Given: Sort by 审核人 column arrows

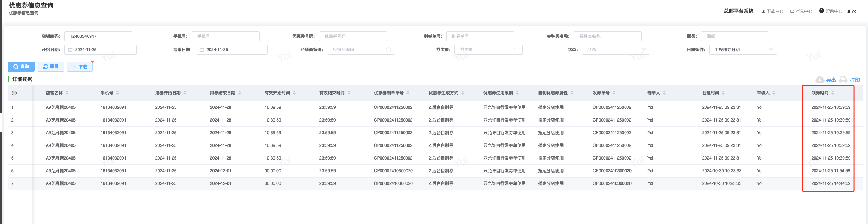Looking at the screenshot, I should tap(774, 93).
